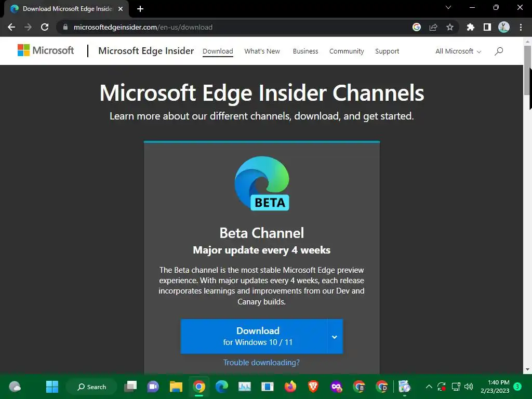Click the Edge Beta logo

point(262,183)
